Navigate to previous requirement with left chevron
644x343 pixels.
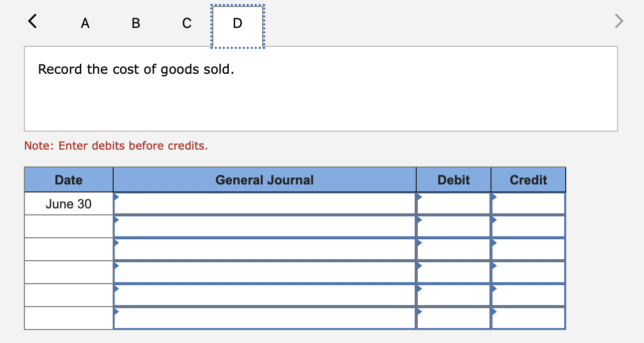click(x=31, y=21)
